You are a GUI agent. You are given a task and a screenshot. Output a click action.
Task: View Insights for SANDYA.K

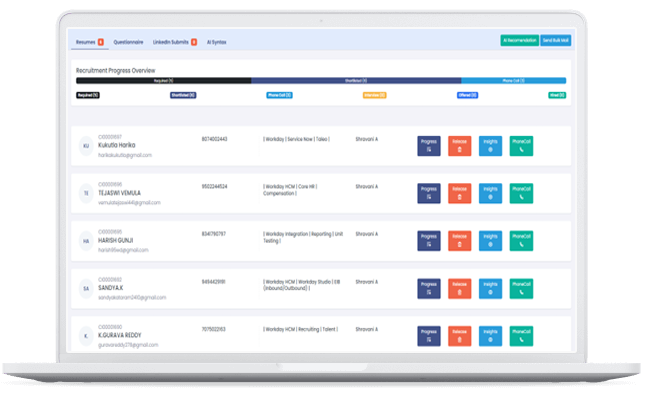pos(490,288)
